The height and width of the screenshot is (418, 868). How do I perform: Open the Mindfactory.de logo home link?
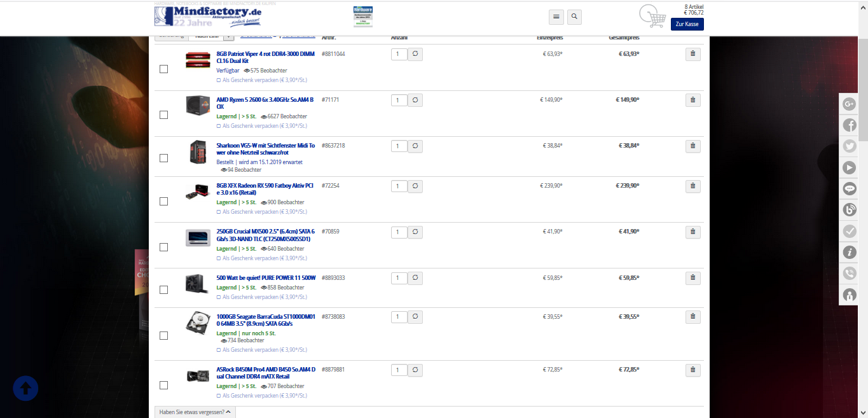pyautogui.click(x=209, y=17)
